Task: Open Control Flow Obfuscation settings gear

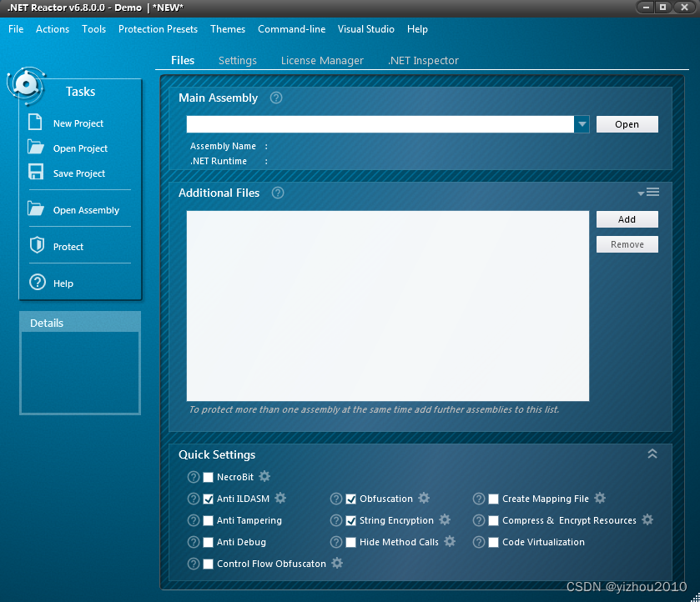Action: point(338,563)
